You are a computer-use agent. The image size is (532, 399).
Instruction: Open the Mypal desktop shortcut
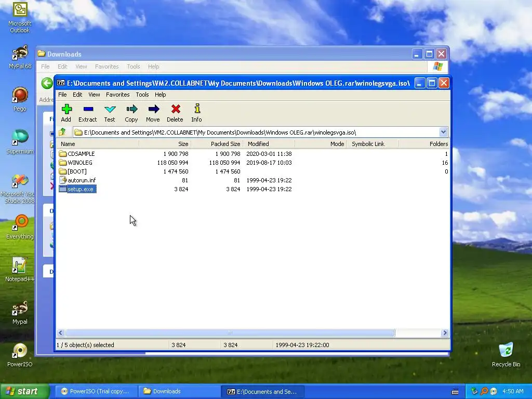[x=20, y=312]
